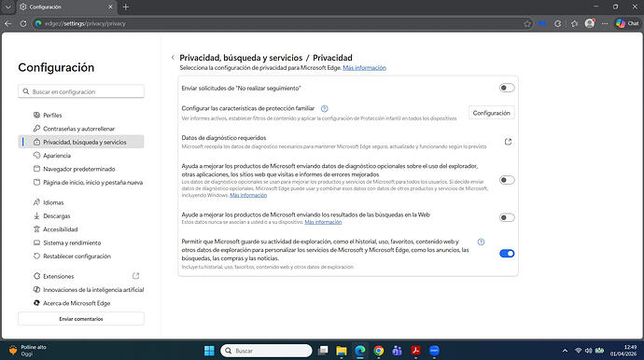The width and height of the screenshot is (644, 360).
Task: Select Privacidad, búsqueda y servicios in sidebar
Action: coord(81,142)
